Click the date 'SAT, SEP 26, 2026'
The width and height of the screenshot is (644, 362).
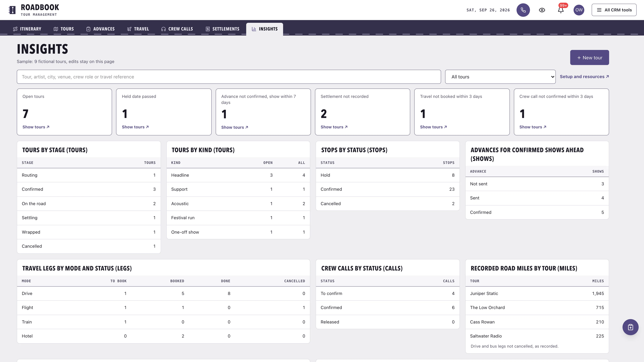488,10
